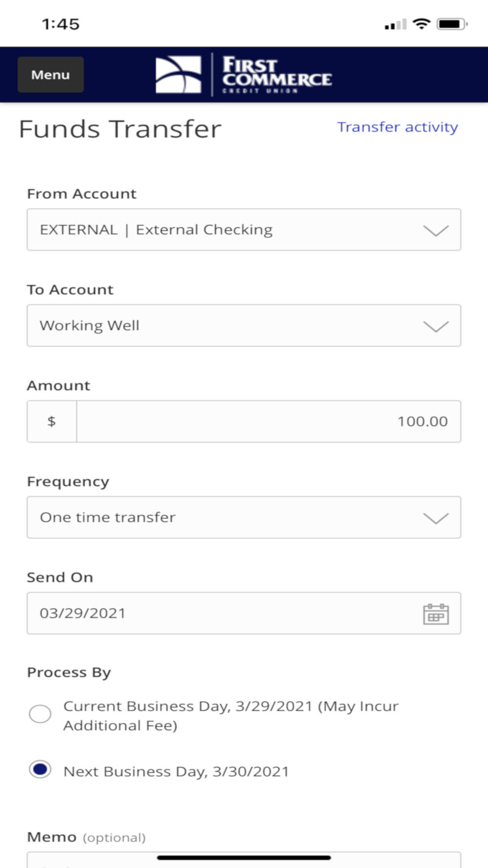Viewport: 488px width, 868px height.
Task: Open the calendar date picker icon
Action: [436, 614]
